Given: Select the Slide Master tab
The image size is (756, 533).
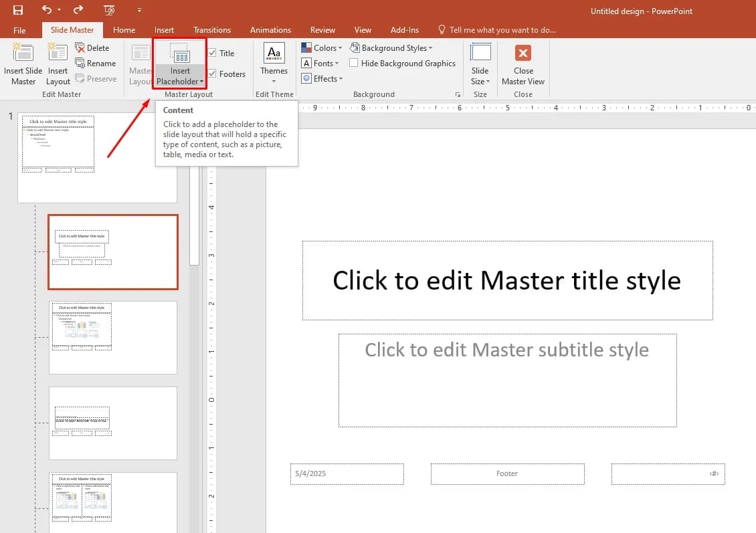Looking at the screenshot, I should (x=72, y=30).
